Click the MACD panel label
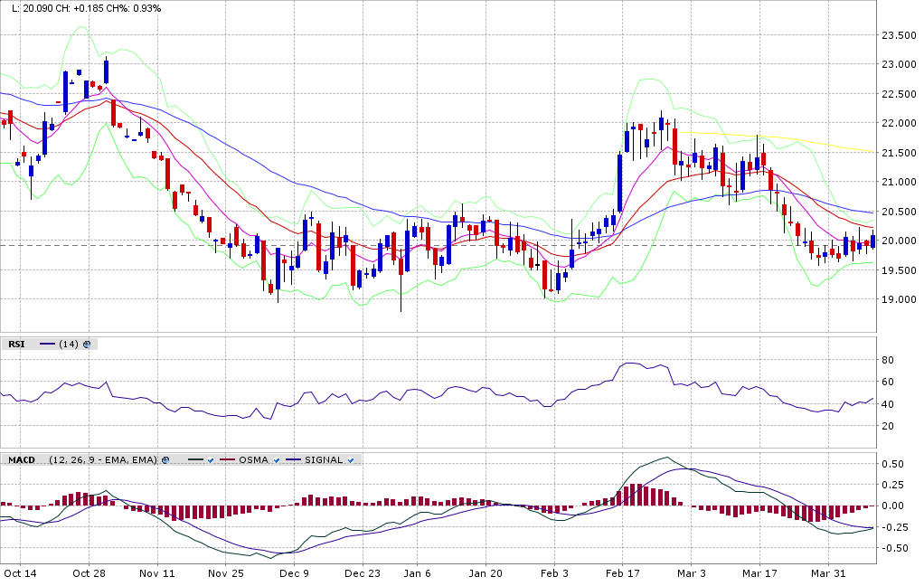This screenshot has height=586, width=924. pos(21,460)
